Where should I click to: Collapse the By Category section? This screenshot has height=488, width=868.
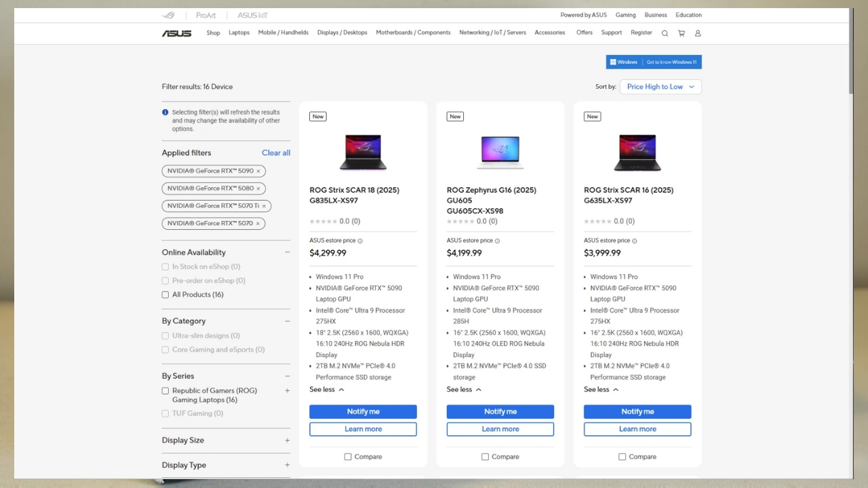pos(287,321)
